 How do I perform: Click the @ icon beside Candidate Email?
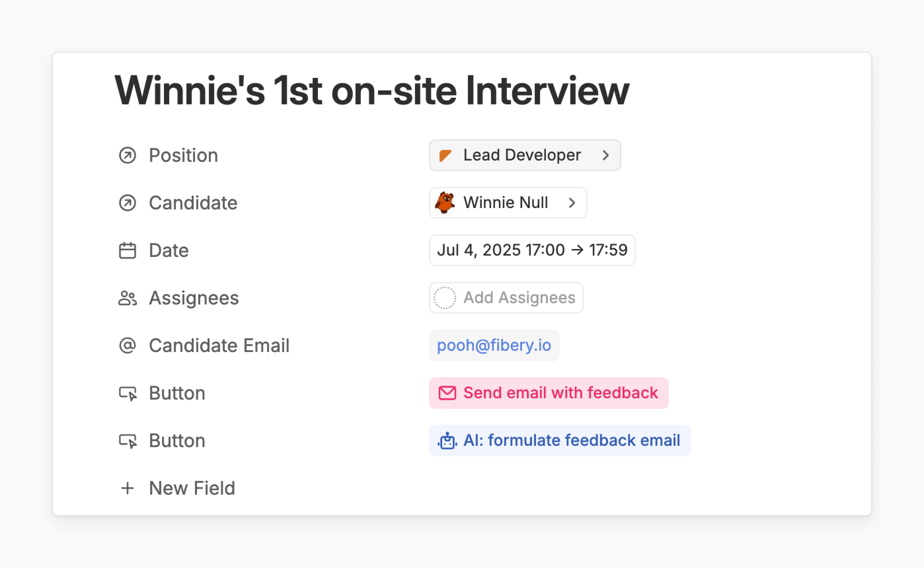coord(128,346)
